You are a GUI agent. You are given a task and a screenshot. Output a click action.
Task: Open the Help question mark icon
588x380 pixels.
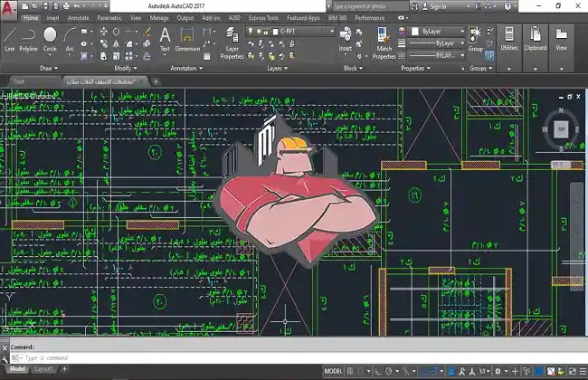point(507,6)
